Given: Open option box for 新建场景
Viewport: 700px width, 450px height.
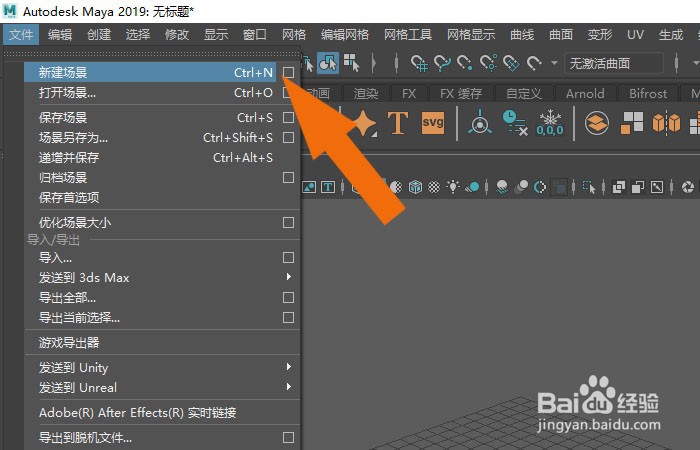Looking at the screenshot, I should coord(288,72).
